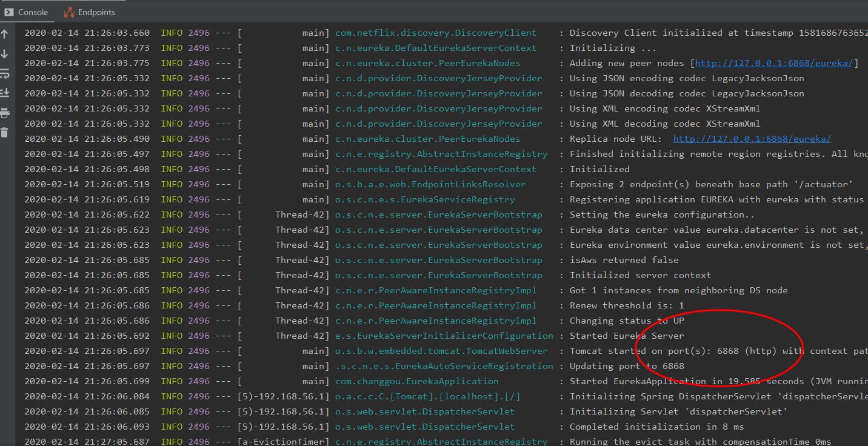Click the Print console output icon
Viewport: 868px width, 446px height.
[x=5, y=113]
